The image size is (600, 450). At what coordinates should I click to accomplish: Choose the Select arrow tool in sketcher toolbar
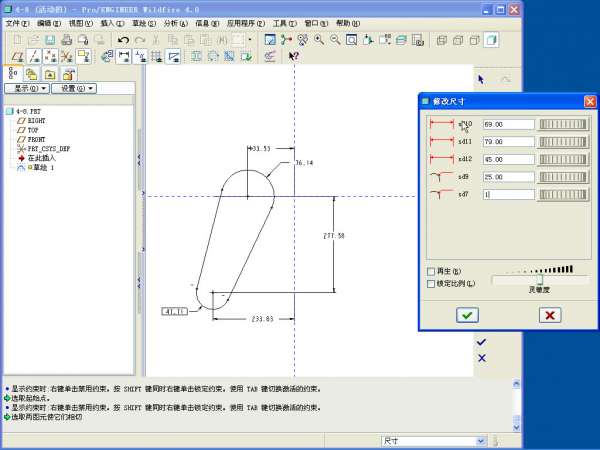(x=481, y=79)
